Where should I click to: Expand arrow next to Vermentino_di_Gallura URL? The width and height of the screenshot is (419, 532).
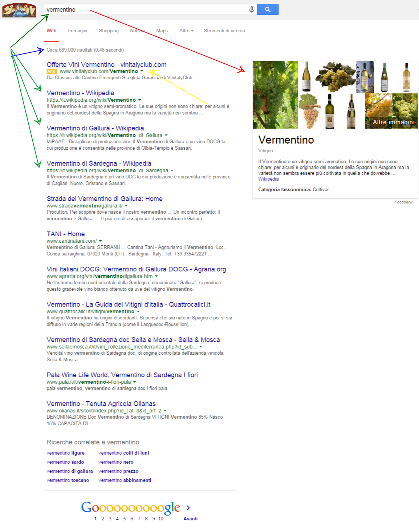(166, 135)
